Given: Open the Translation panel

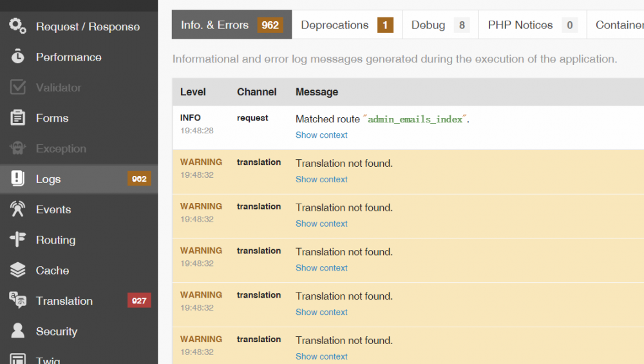Looking at the screenshot, I should point(79,301).
